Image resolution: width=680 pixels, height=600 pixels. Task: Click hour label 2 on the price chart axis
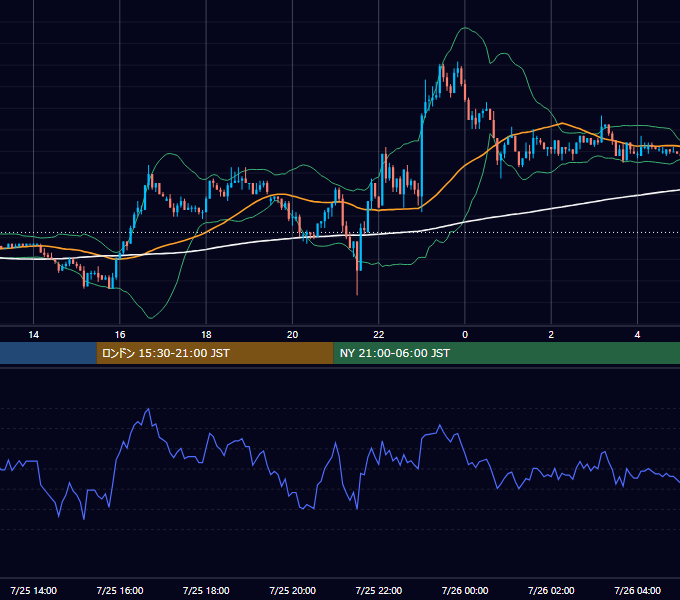click(x=551, y=335)
